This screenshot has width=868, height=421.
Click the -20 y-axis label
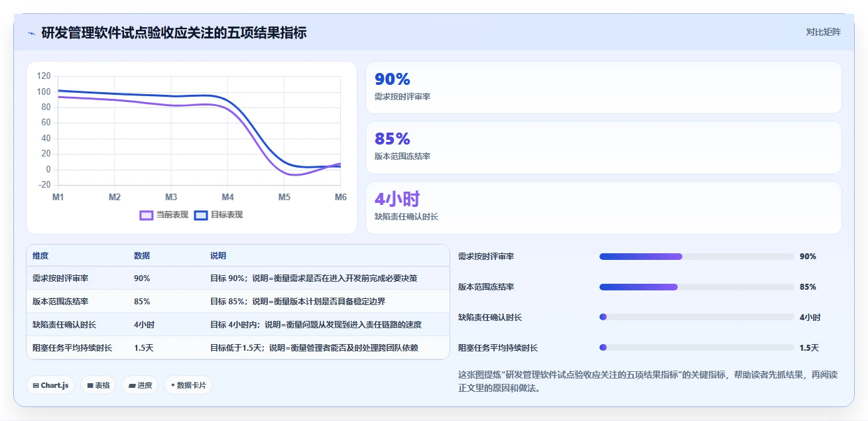click(x=44, y=185)
